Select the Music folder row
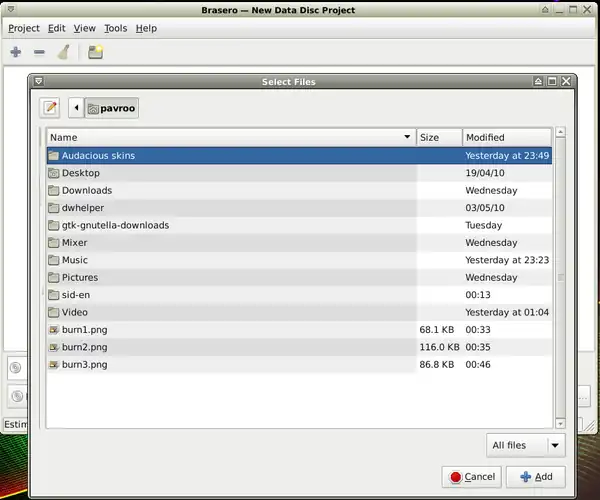600x500 pixels. [x=75, y=260]
